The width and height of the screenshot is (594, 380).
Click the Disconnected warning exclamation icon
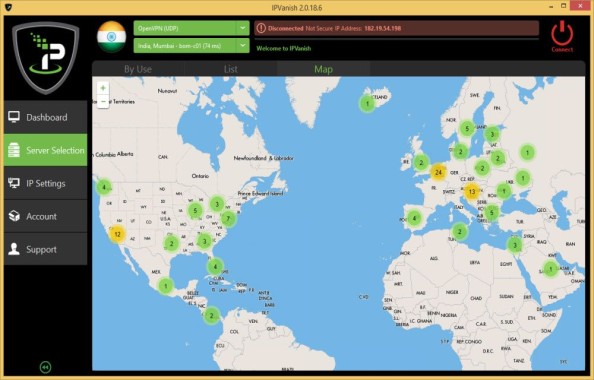261,28
